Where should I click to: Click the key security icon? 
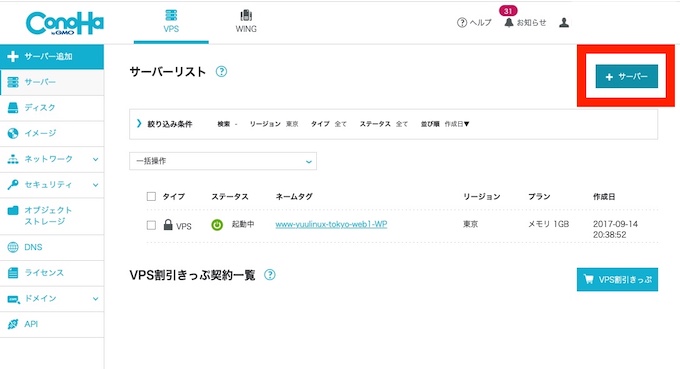coord(13,185)
